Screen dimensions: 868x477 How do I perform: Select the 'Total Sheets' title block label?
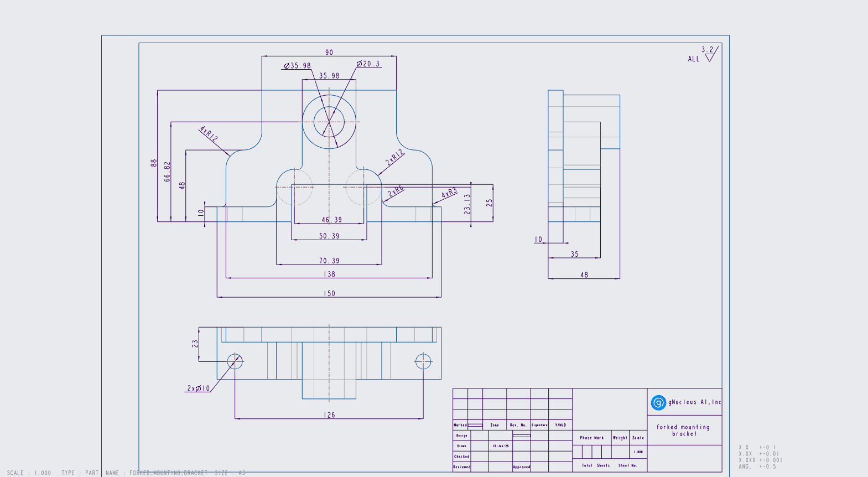(x=595, y=465)
